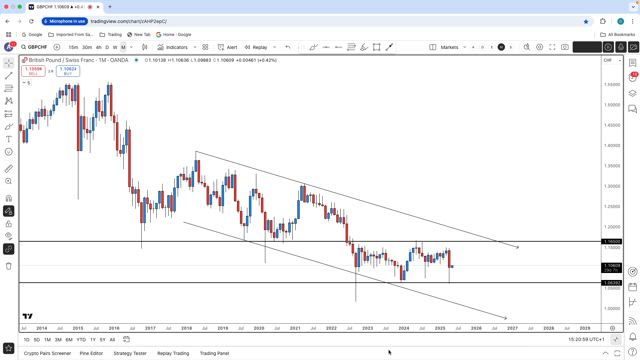
Task: Select the rectangle shape quick tool
Action: pos(376,47)
